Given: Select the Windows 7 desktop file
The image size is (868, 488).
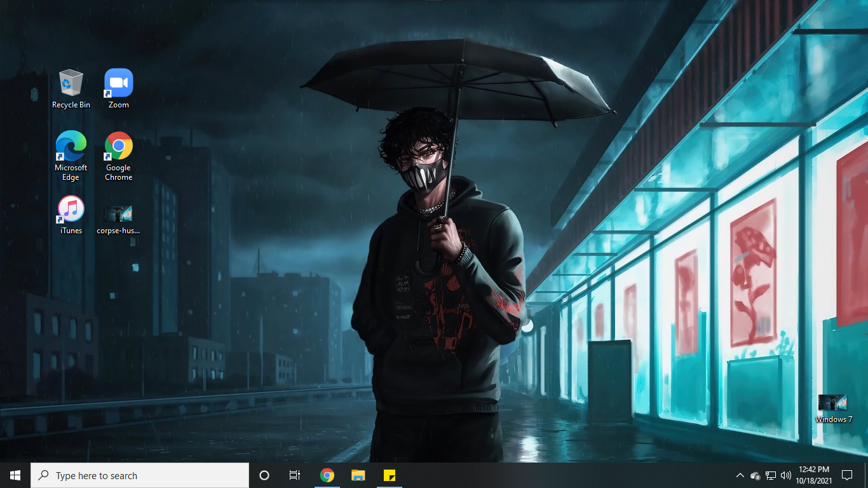Looking at the screenshot, I should click(x=834, y=409).
